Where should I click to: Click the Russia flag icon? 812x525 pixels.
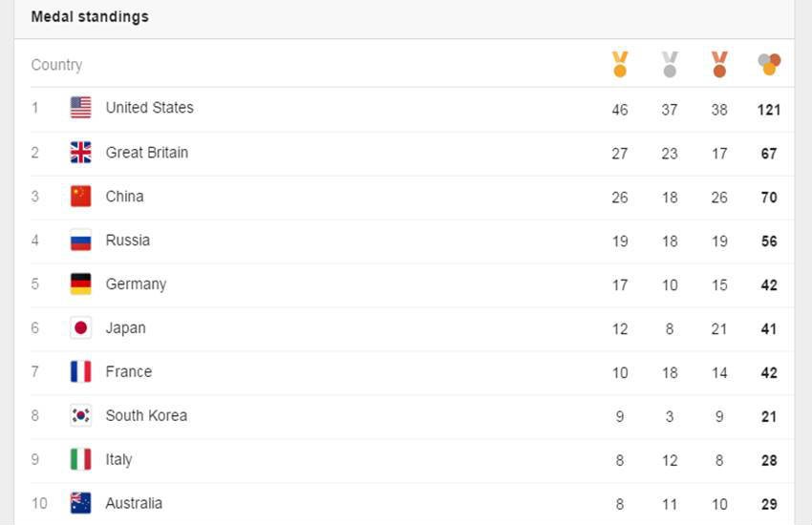pyautogui.click(x=81, y=241)
